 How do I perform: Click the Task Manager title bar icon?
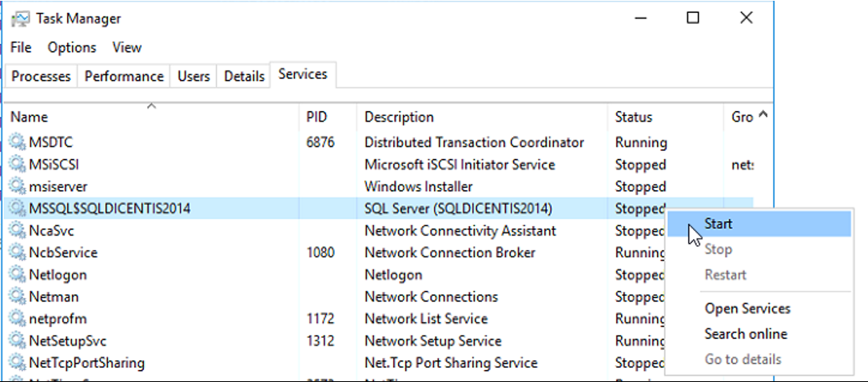click(x=21, y=18)
